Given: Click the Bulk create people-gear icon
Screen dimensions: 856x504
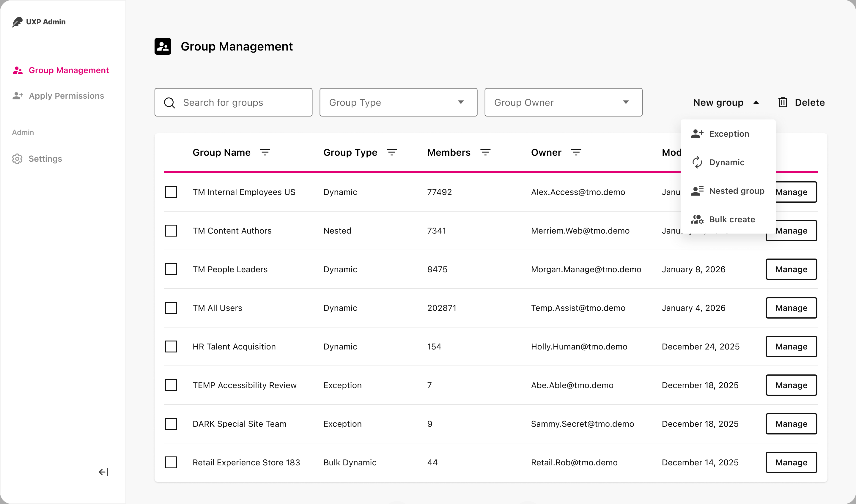Looking at the screenshot, I should pos(697,219).
